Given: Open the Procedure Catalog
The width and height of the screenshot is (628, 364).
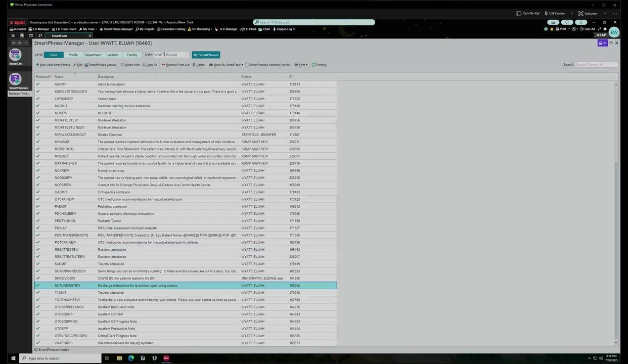Looking at the screenshot, I should (171, 29).
